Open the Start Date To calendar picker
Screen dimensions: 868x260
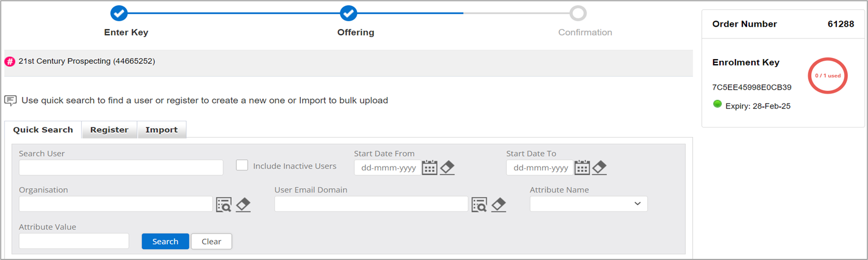pyautogui.click(x=582, y=168)
